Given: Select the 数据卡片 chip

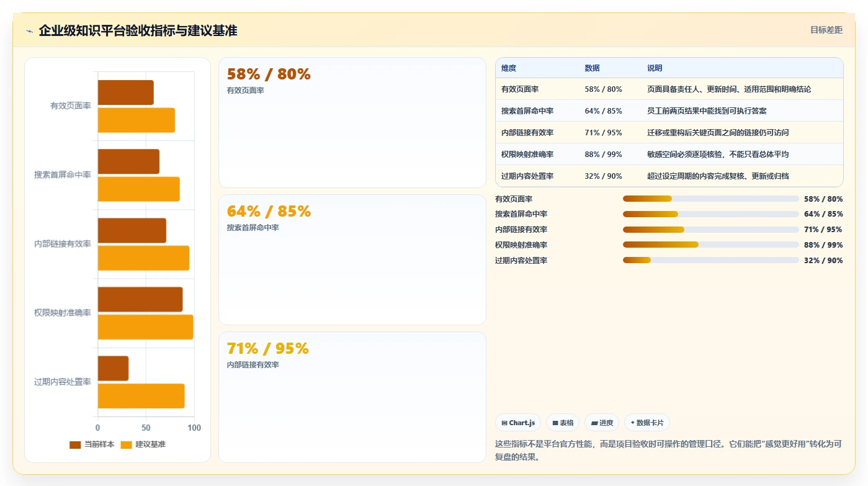Looking at the screenshot, I should tap(647, 423).
